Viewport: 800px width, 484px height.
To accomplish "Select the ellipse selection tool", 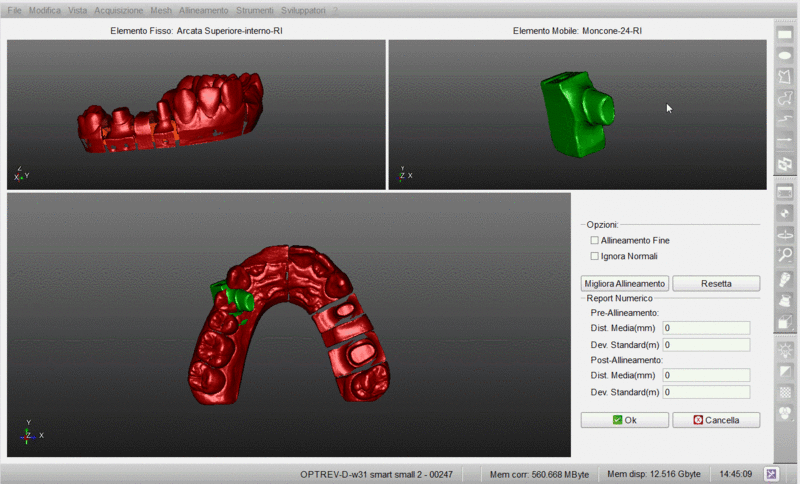I will click(x=785, y=56).
